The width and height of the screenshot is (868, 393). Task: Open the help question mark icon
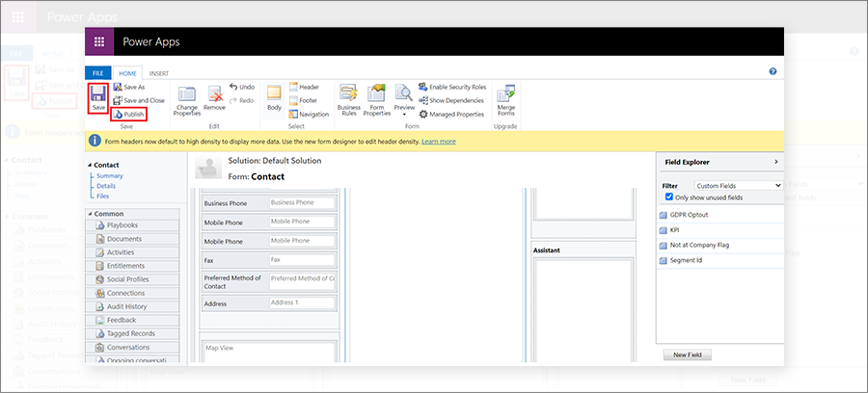(x=773, y=71)
